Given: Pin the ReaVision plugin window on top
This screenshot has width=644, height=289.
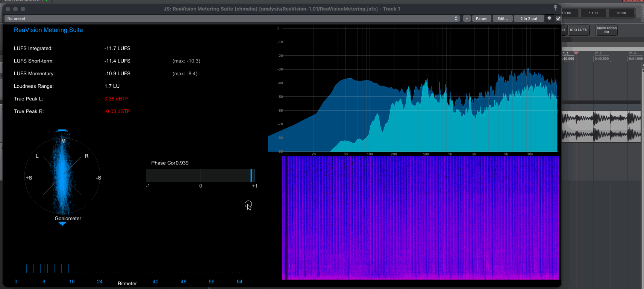Looking at the screenshot, I should (x=555, y=8).
